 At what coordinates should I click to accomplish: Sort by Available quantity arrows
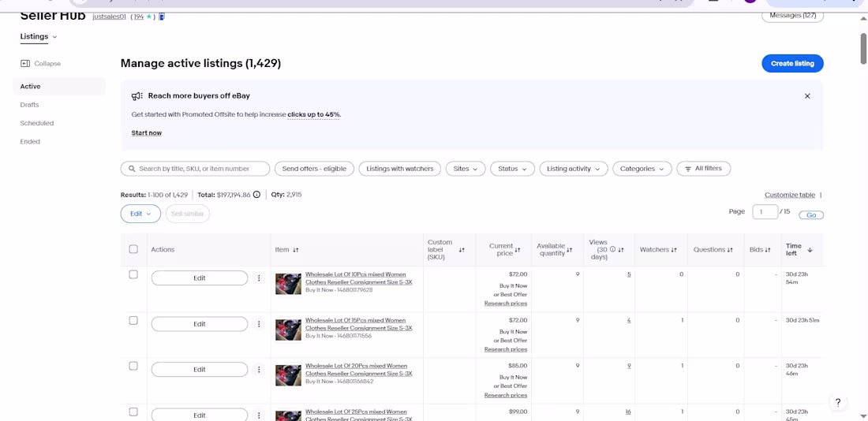pyautogui.click(x=569, y=250)
